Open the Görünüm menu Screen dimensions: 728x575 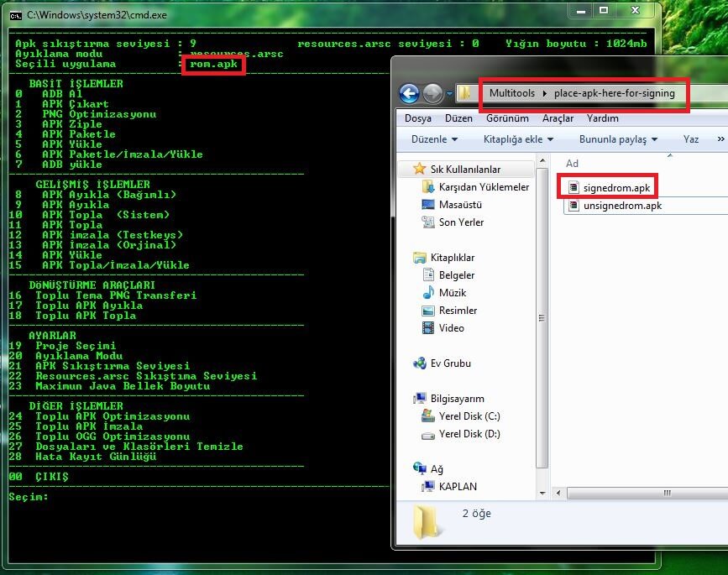click(x=507, y=118)
